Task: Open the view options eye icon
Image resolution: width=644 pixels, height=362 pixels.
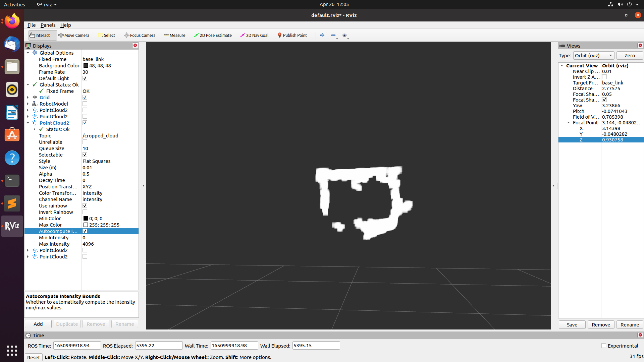Action: 344,35
